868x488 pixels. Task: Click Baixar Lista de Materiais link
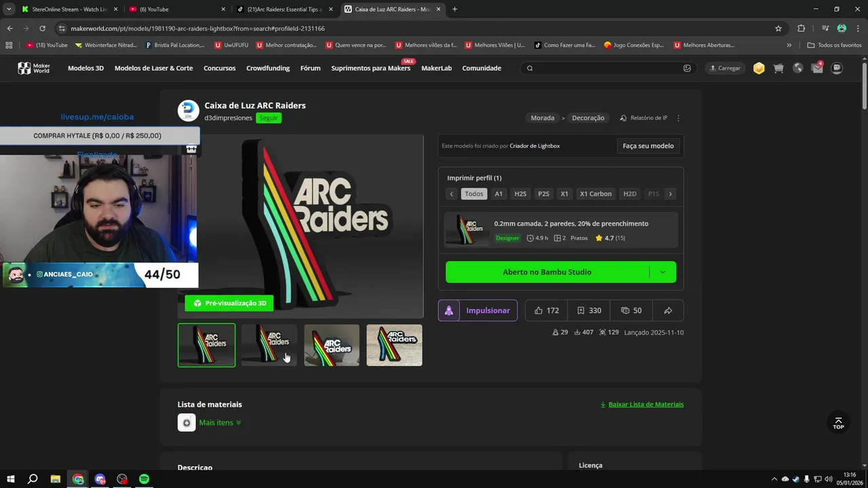[642, 404]
